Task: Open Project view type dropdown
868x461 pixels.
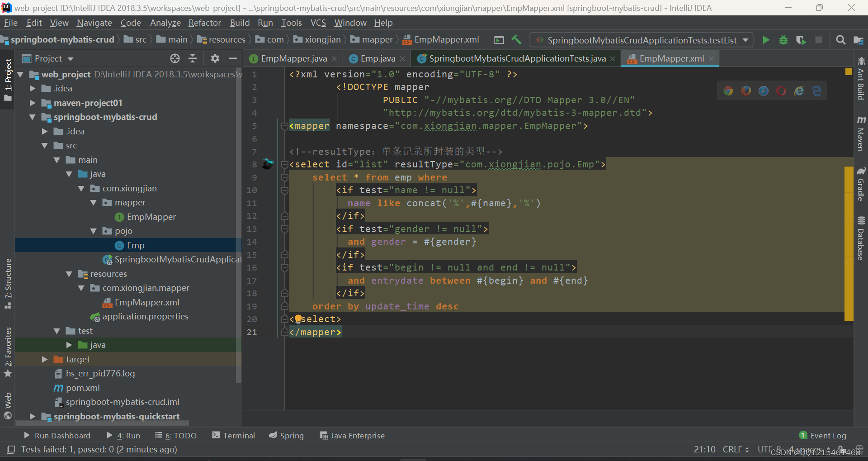Action: point(71,59)
